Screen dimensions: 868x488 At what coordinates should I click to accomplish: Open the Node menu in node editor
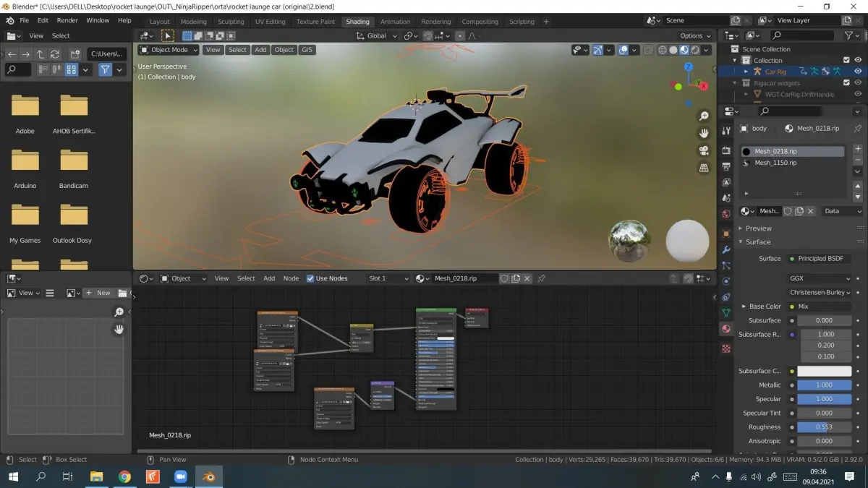pos(291,278)
